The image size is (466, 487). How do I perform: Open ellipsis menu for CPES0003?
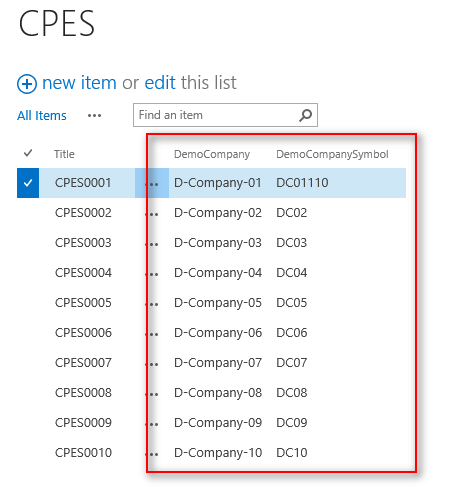click(152, 244)
